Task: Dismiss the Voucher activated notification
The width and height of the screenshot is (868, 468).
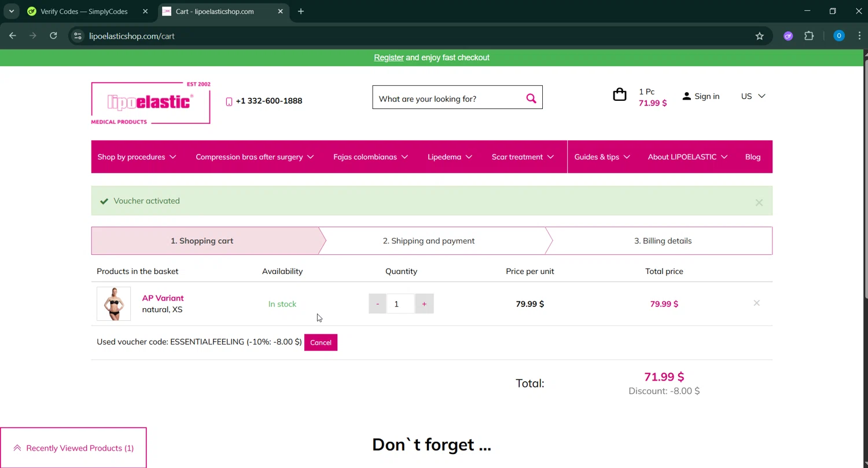Action: pos(759,202)
